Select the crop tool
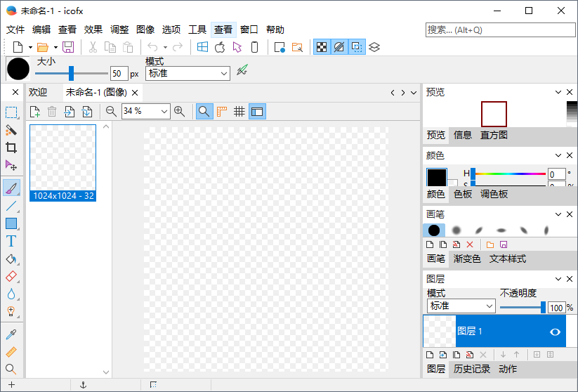Screen dimensions: 578x392 click(x=11, y=148)
